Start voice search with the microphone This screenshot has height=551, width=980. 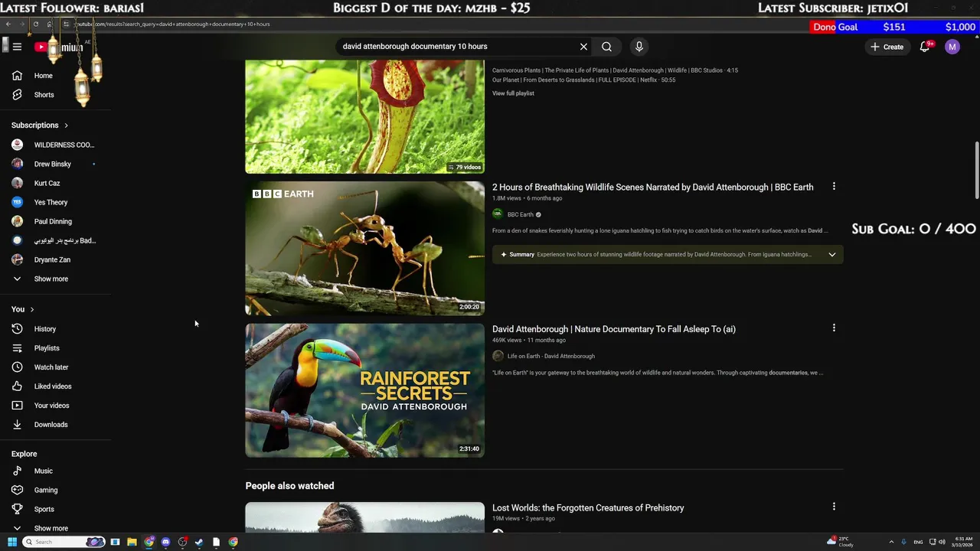(x=639, y=47)
